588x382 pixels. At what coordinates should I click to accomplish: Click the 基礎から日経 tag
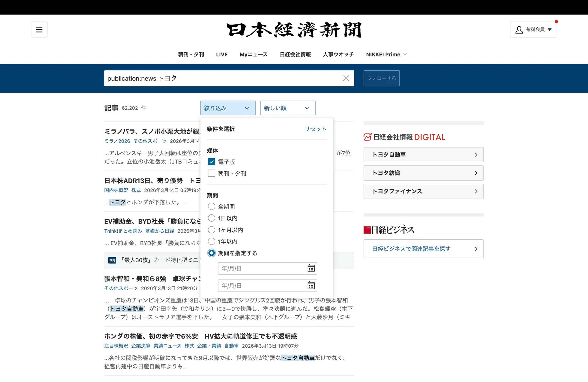pos(160,231)
